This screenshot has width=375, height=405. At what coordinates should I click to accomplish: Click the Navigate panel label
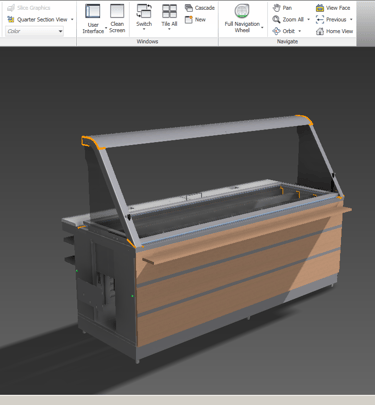pyautogui.click(x=287, y=42)
